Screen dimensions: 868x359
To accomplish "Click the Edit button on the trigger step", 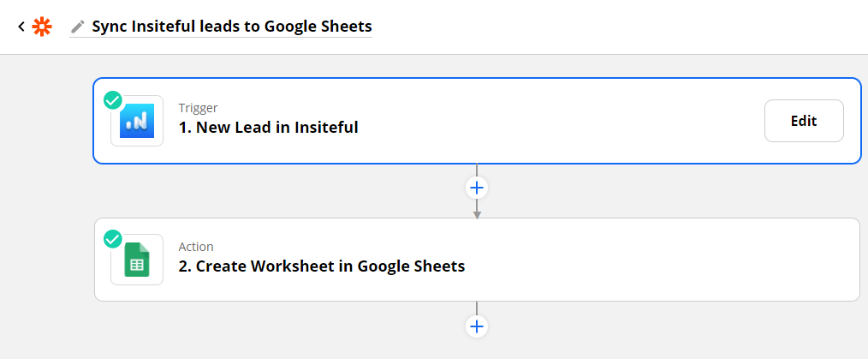I will (804, 121).
